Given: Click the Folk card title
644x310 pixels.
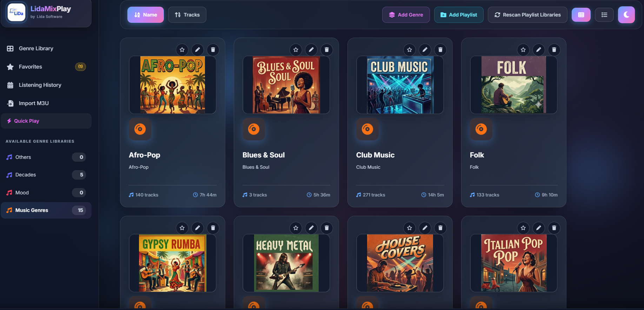Looking at the screenshot, I should coord(477,155).
